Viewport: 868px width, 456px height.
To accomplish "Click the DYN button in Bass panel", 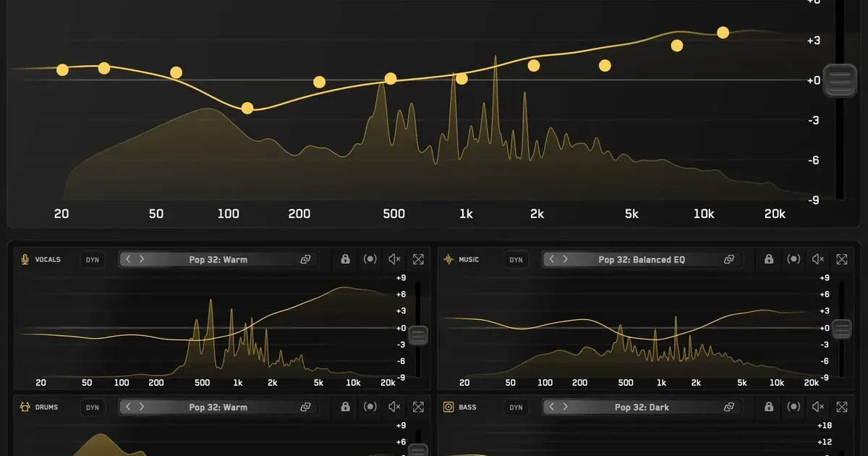I will click(516, 407).
